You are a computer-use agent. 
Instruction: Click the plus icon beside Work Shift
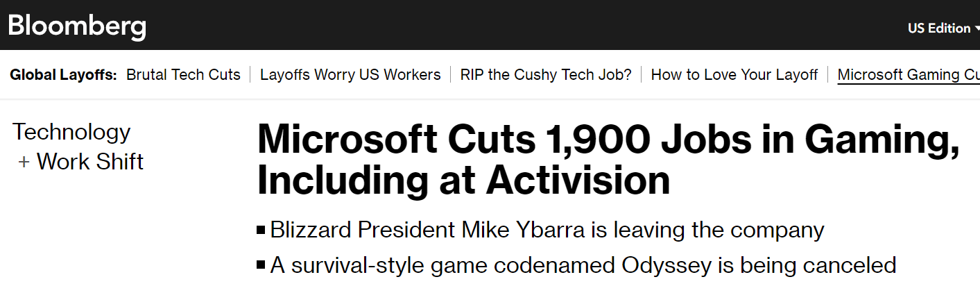pyautogui.click(x=24, y=162)
